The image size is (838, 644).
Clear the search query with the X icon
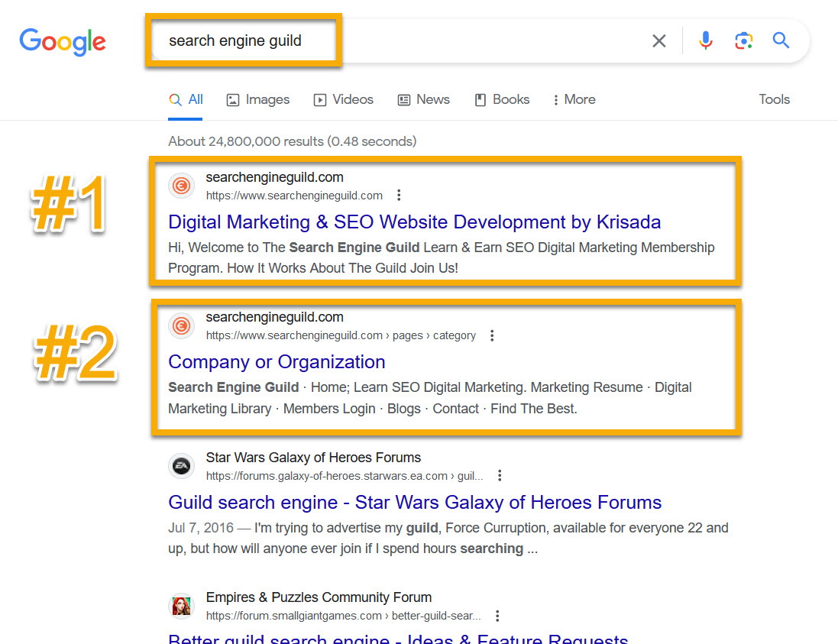658,40
